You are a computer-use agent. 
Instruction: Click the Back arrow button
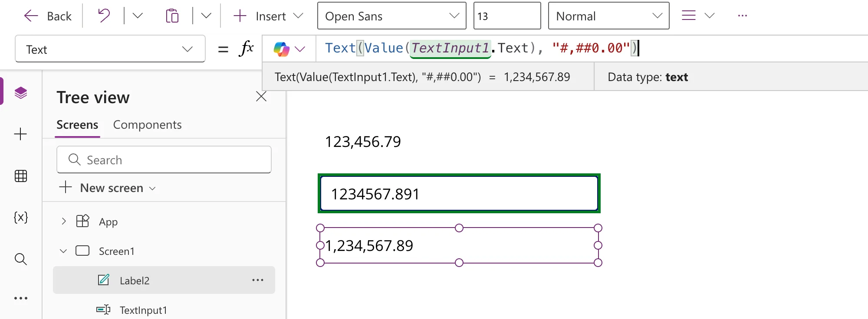tap(48, 16)
